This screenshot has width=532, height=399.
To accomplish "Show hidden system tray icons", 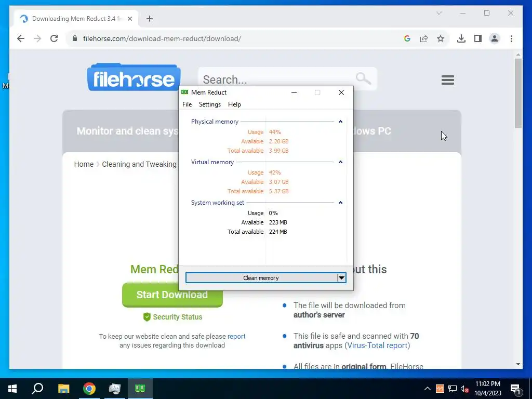I will pos(428,389).
